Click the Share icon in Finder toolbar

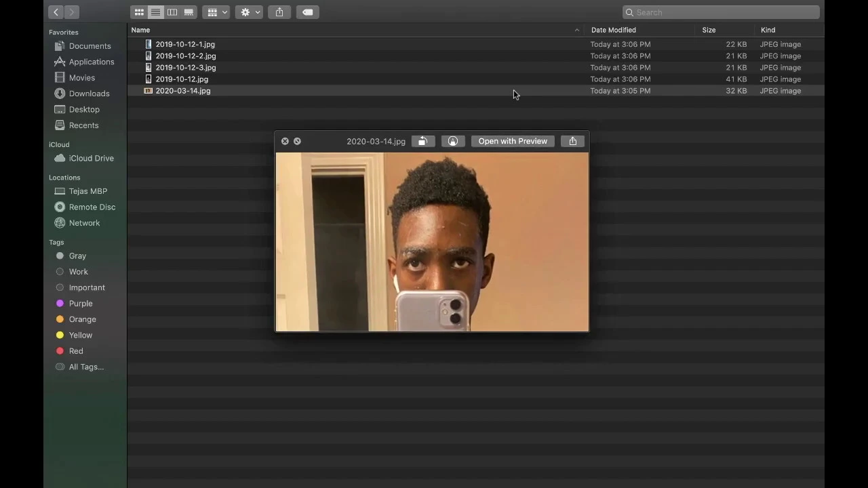pyautogui.click(x=279, y=12)
